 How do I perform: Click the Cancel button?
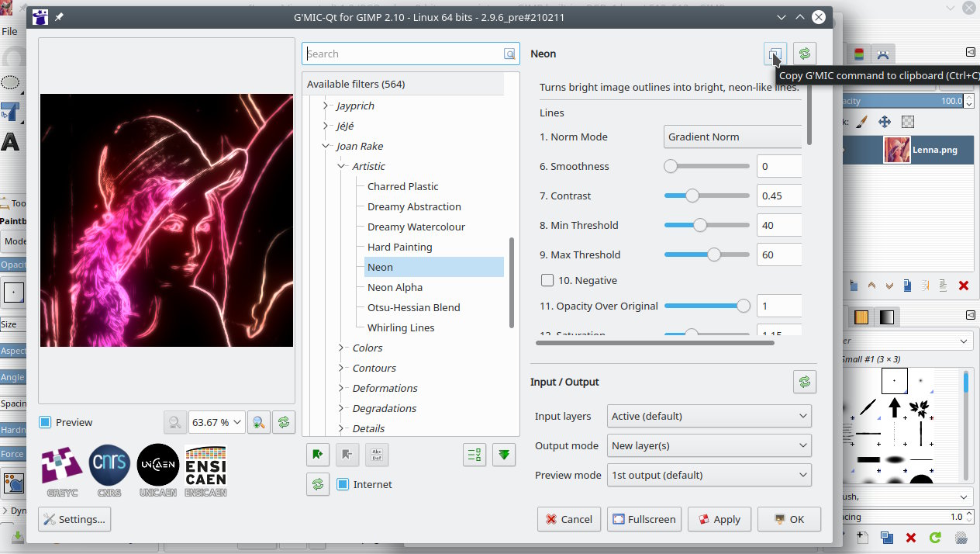[569, 519]
